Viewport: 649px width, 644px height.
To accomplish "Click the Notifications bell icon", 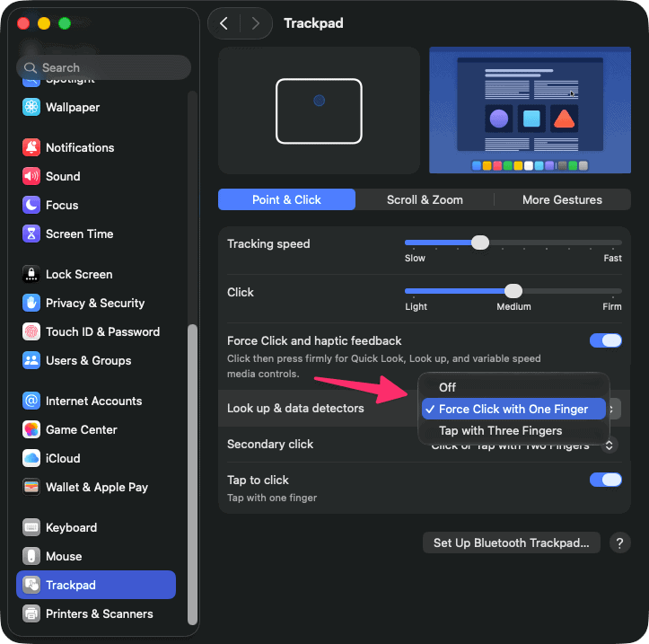I will click(31, 147).
